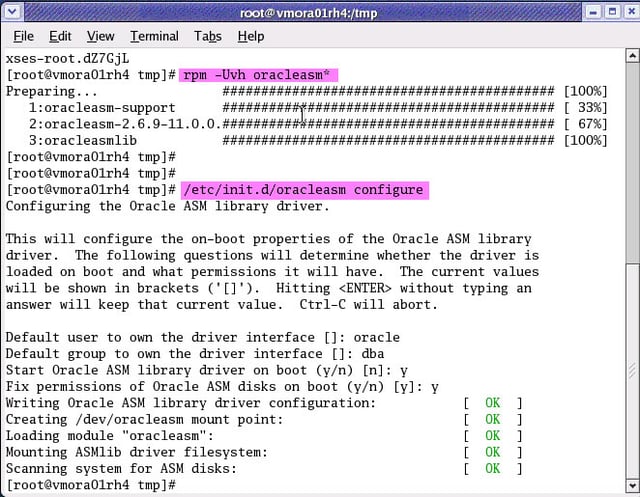Click OK status for 'Writing Oracle ASM library driver configuration'
The image size is (640, 497).
[x=492, y=403]
